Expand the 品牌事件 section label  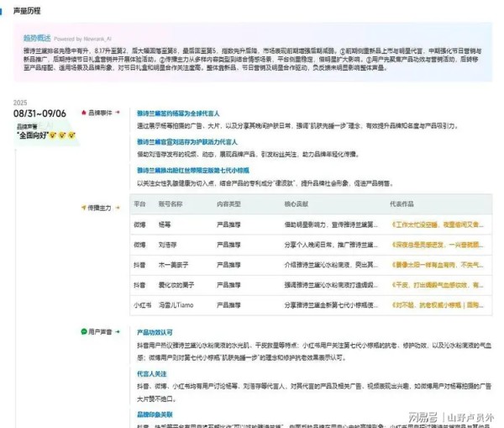point(100,112)
